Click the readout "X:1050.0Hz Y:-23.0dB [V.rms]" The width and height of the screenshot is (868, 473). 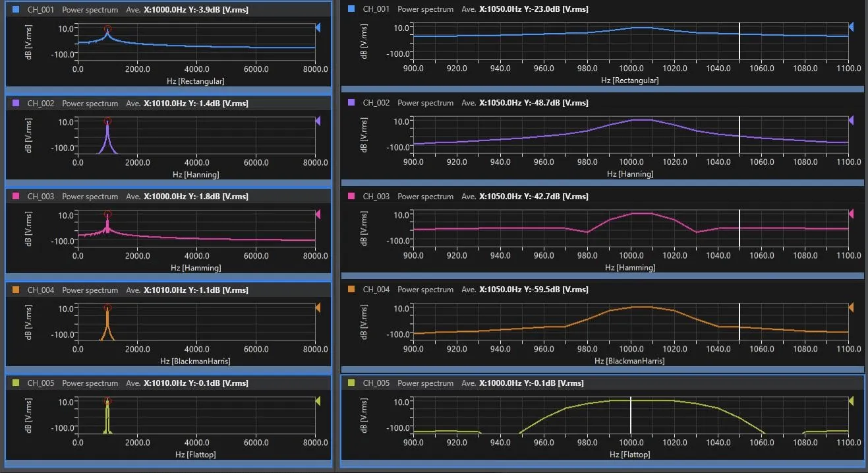(534, 9)
